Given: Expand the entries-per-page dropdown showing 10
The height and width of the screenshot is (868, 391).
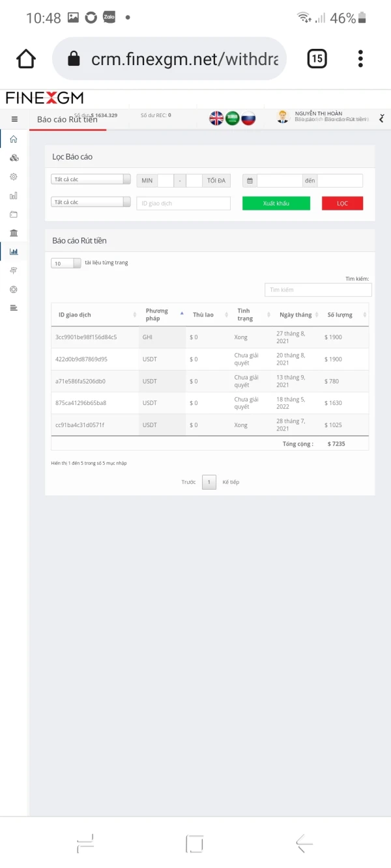Looking at the screenshot, I should (66, 263).
